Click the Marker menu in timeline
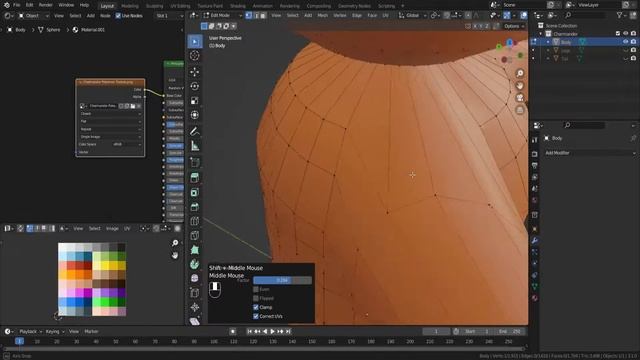 click(91, 331)
